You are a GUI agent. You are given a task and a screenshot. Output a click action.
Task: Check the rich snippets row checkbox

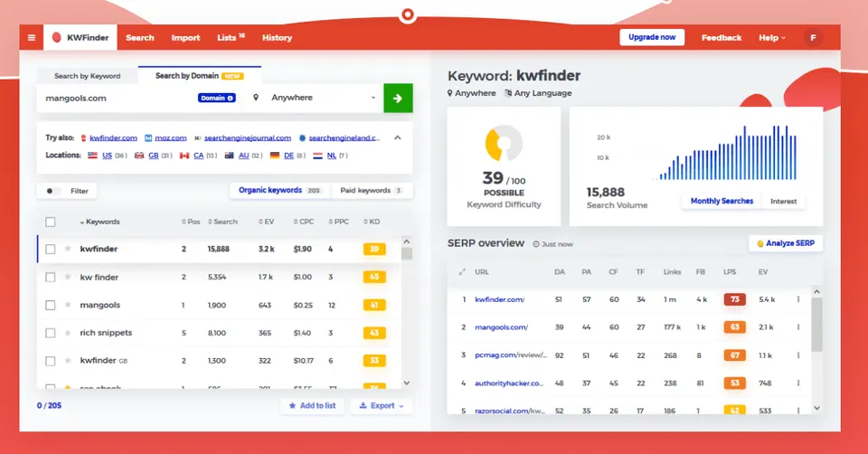tap(51, 333)
